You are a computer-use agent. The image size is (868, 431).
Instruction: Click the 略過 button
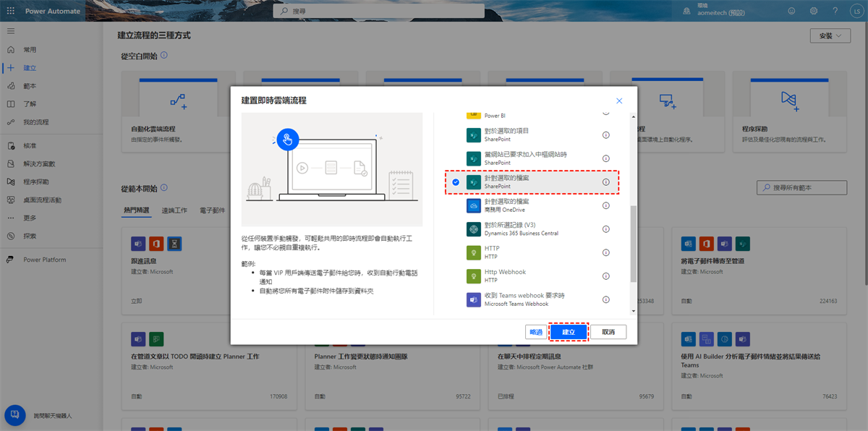click(536, 332)
